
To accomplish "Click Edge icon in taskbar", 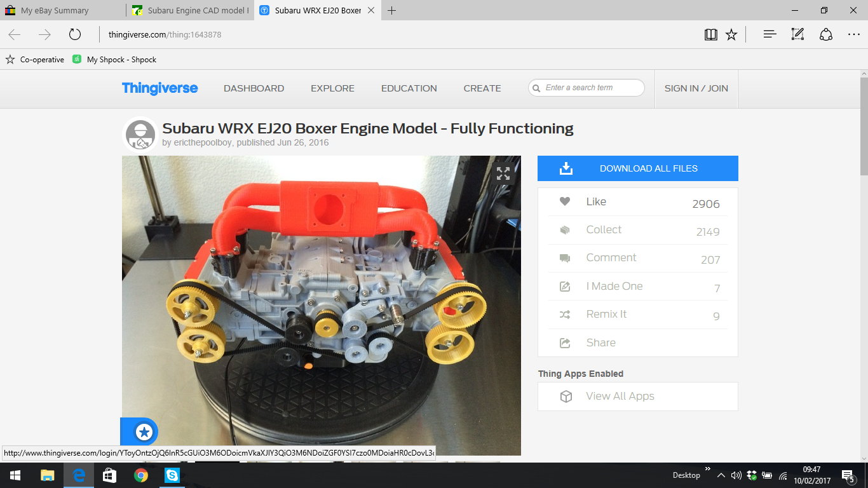I will click(79, 475).
